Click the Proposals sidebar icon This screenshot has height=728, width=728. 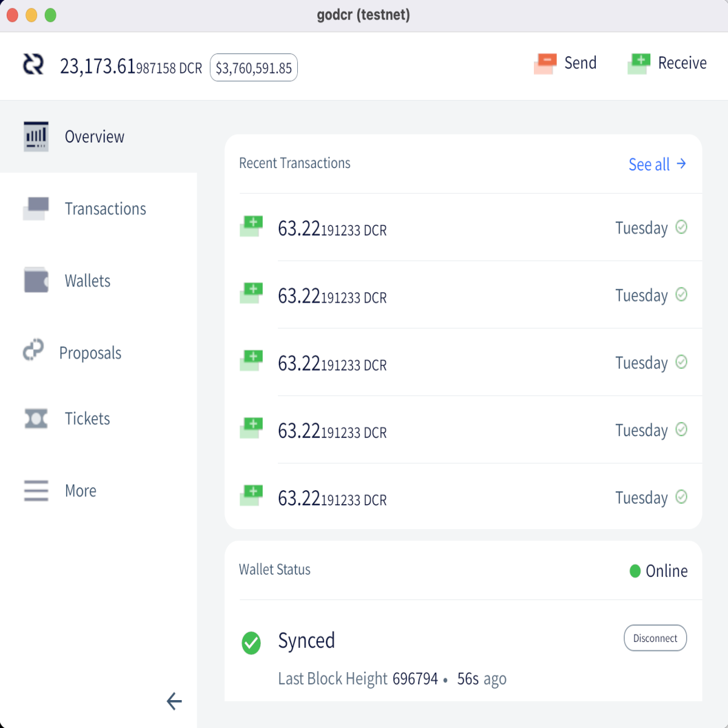(x=33, y=349)
